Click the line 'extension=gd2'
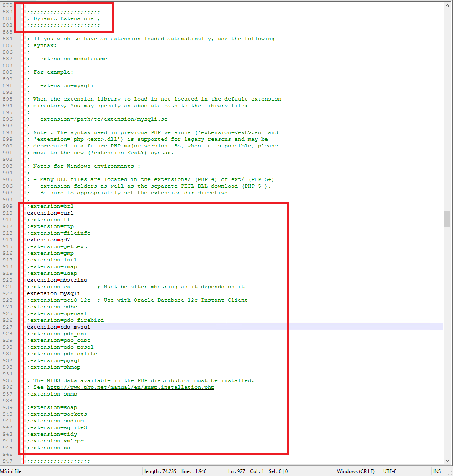 [x=49, y=240]
